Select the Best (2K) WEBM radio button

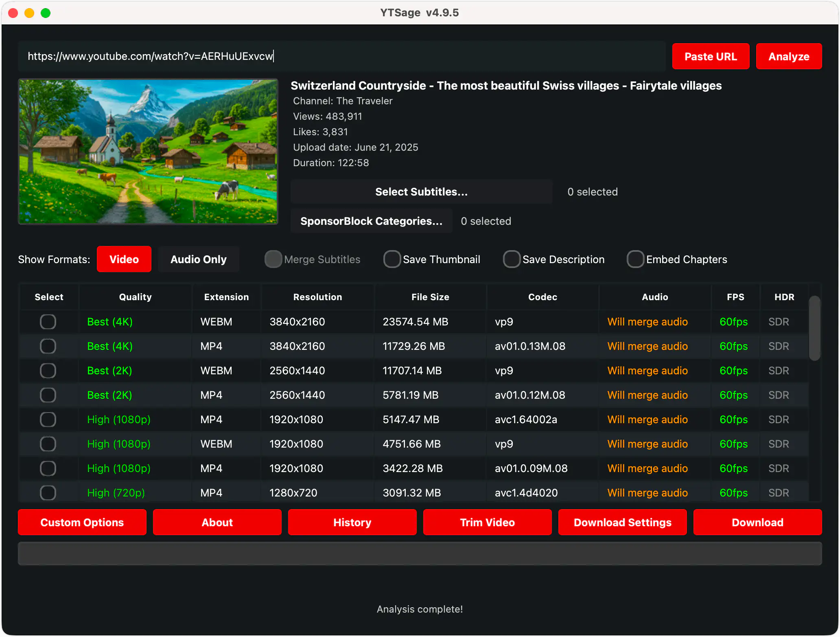48,371
